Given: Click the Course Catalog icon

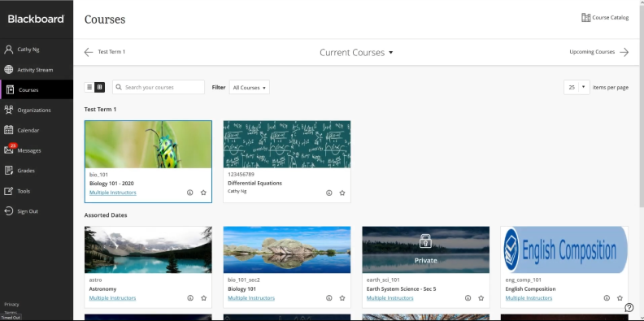Looking at the screenshot, I should (x=585, y=17).
